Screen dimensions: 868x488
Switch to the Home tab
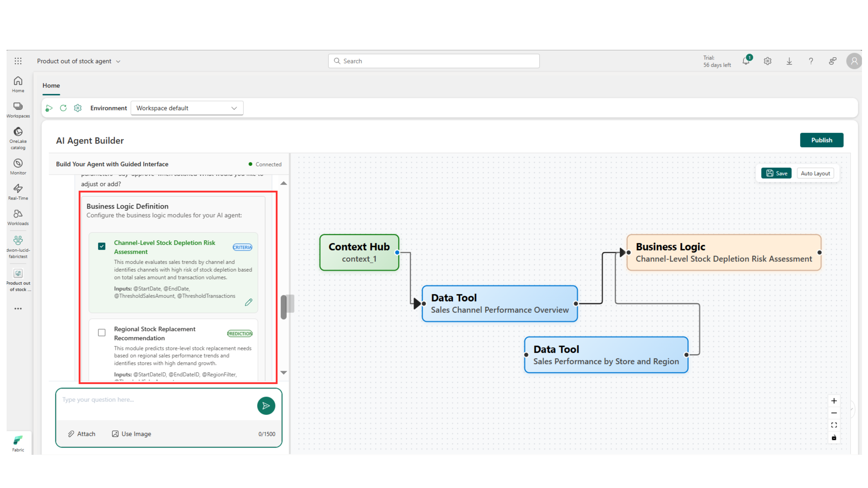pyautogui.click(x=51, y=86)
